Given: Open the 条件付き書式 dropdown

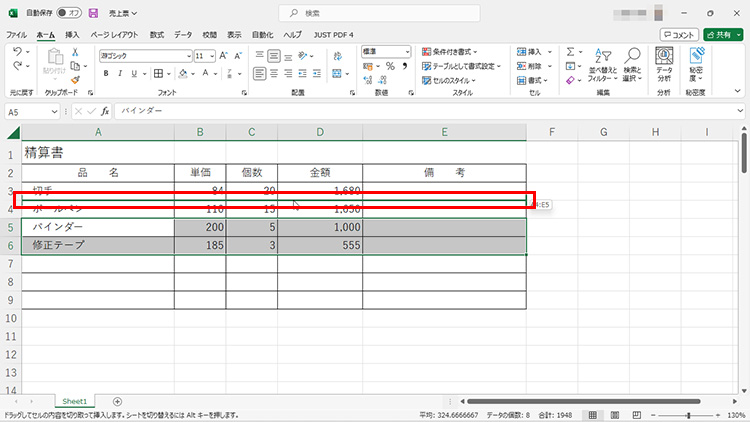Looking at the screenshot, I should point(454,52).
